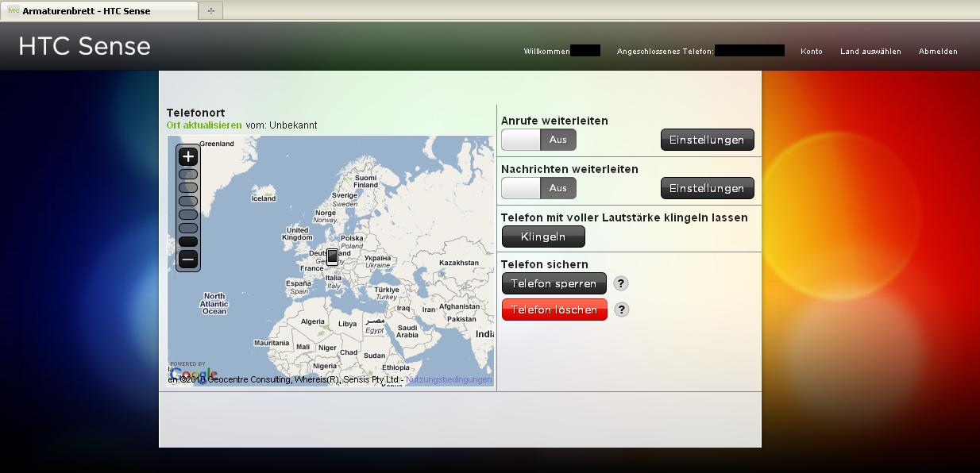Zoom in the map with plus button
Screen dimensions: 980x473
coord(188,156)
